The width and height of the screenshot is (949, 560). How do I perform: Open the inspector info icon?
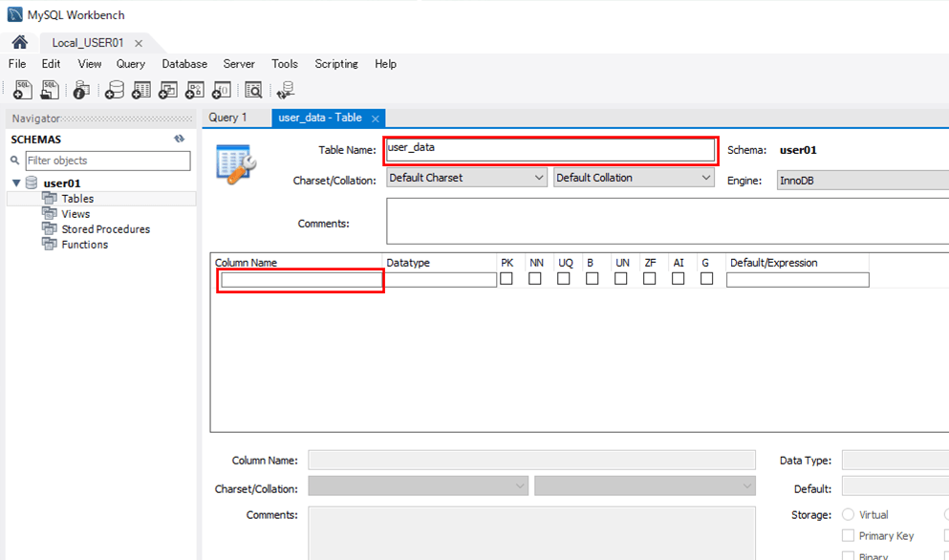81,90
